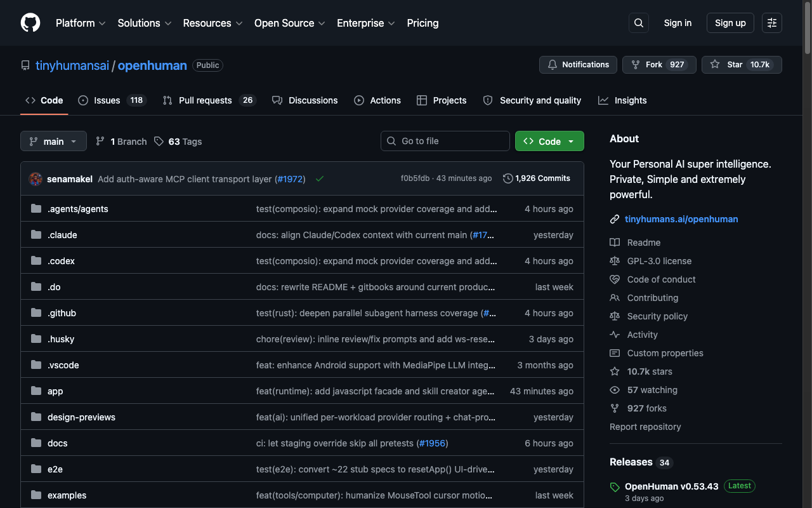
Task: Switch to the Actions tab
Action: point(377,100)
